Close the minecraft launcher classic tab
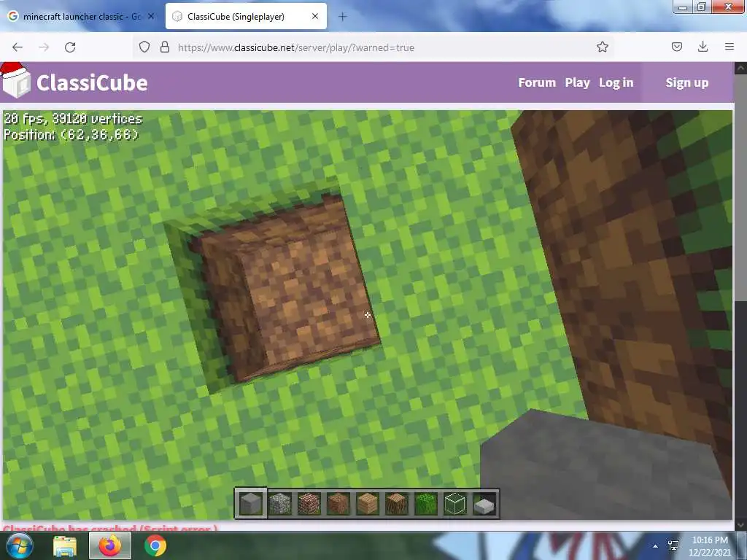This screenshot has width=747, height=560. (151, 16)
